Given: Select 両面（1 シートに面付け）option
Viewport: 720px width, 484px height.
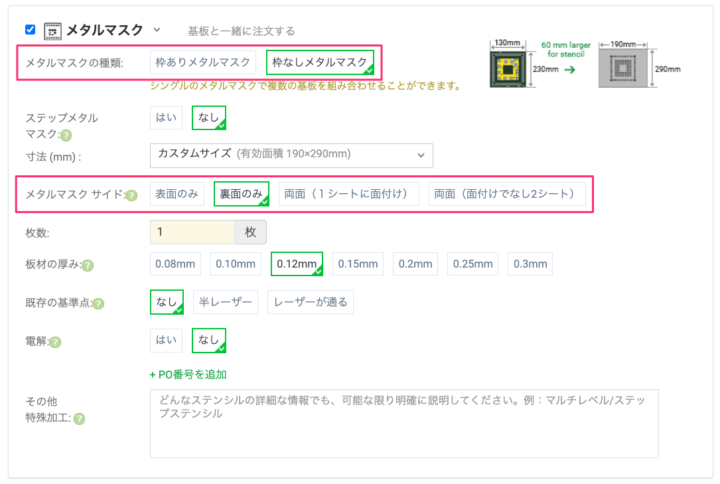Looking at the screenshot, I should 347,193.
